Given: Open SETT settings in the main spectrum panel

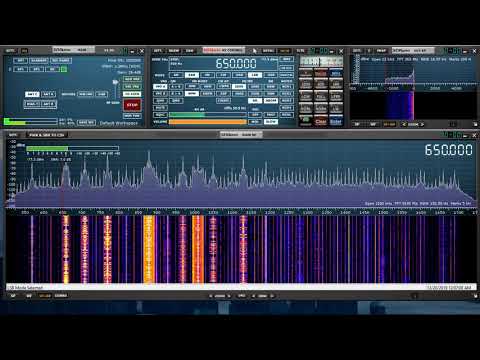Looking at the screenshot, I should coord(13,135).
